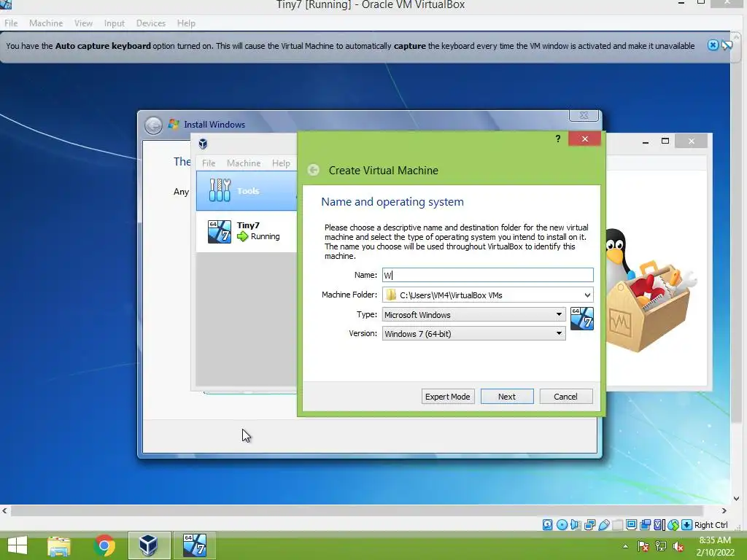Click the notification's don't-show-again icon

click(x=727, y=45)
